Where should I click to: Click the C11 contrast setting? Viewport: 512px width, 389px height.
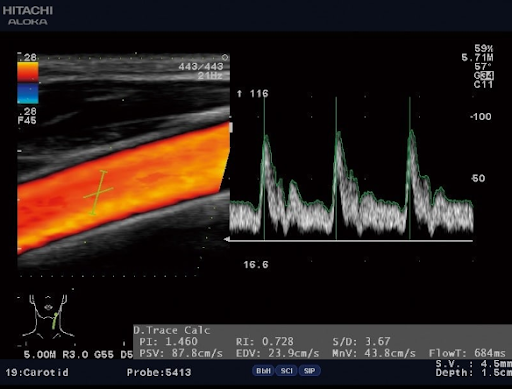coord(483,84)
